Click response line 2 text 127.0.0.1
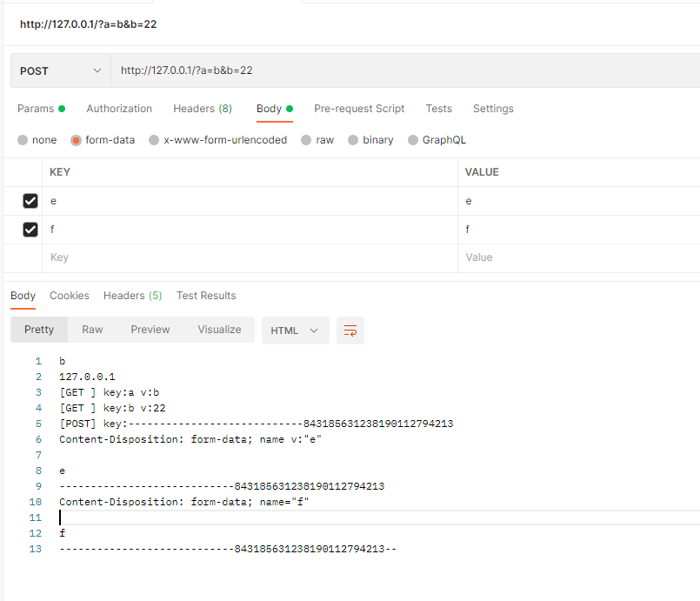700x601 pixels. 87,377
